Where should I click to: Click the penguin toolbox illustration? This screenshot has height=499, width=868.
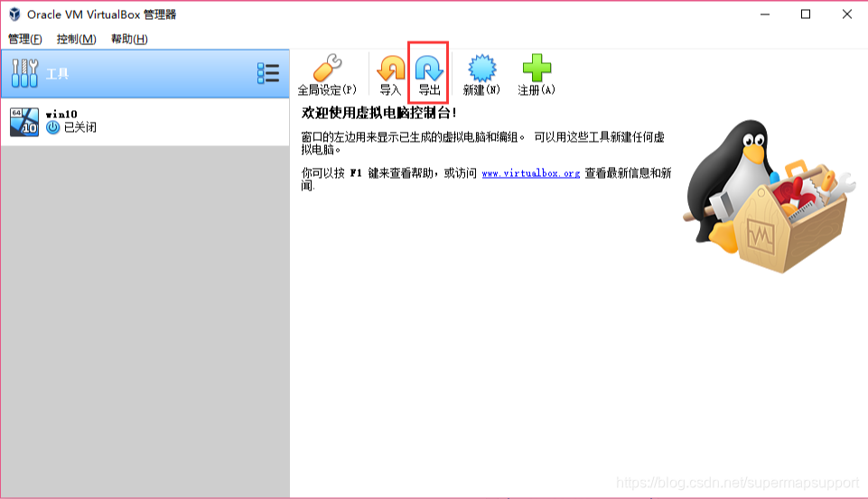click(x=770, y=197)
